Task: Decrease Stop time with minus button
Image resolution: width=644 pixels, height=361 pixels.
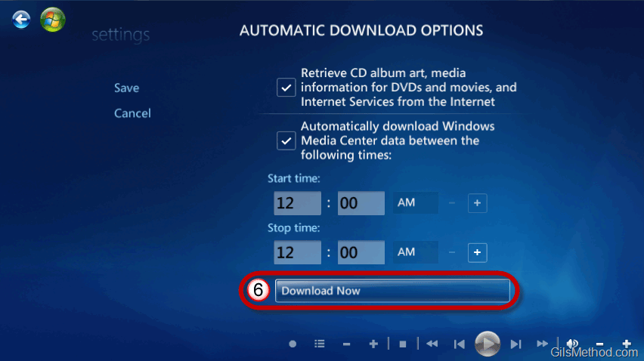Action: click(x=452, y=252)
